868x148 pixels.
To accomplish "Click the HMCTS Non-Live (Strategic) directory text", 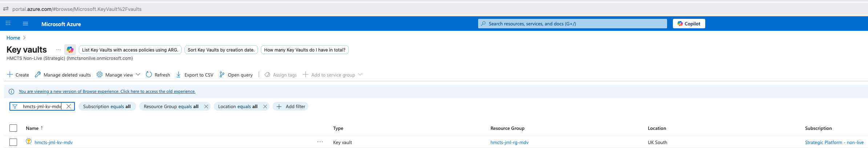I will point(70,58).
